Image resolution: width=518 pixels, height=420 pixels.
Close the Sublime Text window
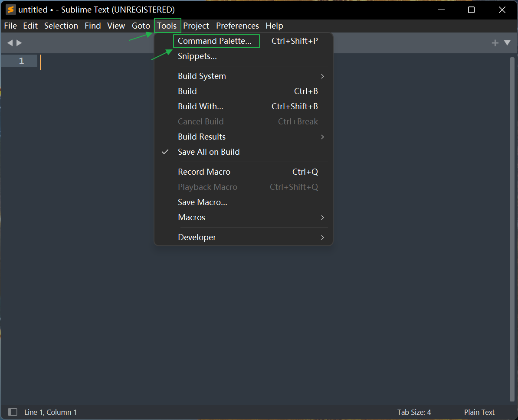pyautogui.click(x=502, y=10)
